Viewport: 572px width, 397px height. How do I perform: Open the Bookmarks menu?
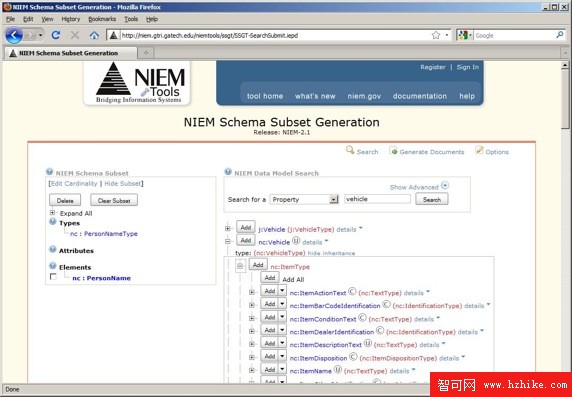pyautogui.click(x=102, y=19)
